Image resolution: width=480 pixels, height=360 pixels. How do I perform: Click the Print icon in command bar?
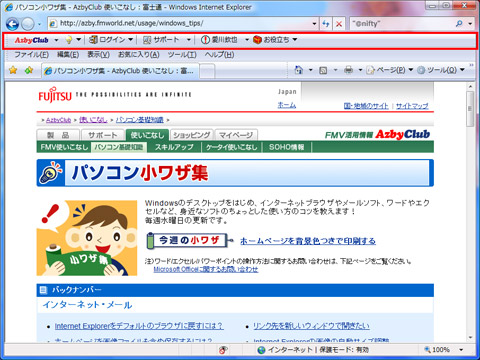[x=349, y=70]
